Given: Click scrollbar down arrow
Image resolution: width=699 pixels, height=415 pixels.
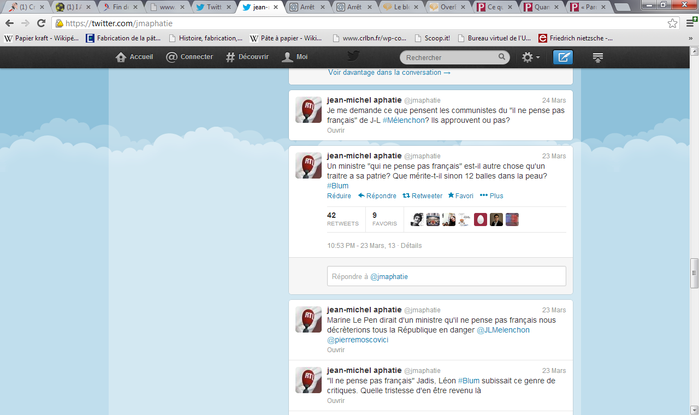Looking at the screenshot, I should tap(694, 409).
